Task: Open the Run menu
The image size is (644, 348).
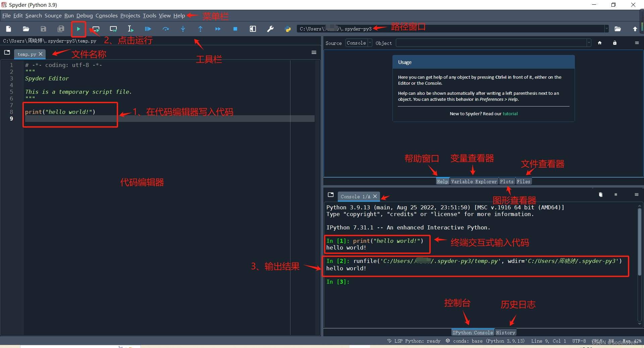Action: 69,15
